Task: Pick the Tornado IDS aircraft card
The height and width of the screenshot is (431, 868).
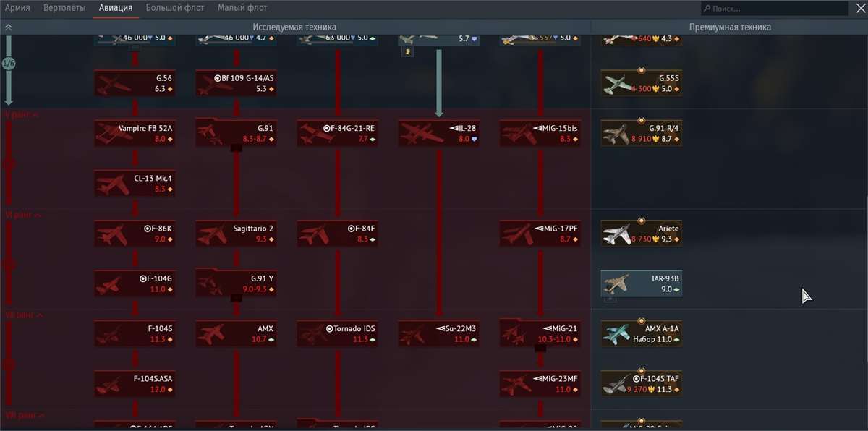Action: (x=337, y=333)
